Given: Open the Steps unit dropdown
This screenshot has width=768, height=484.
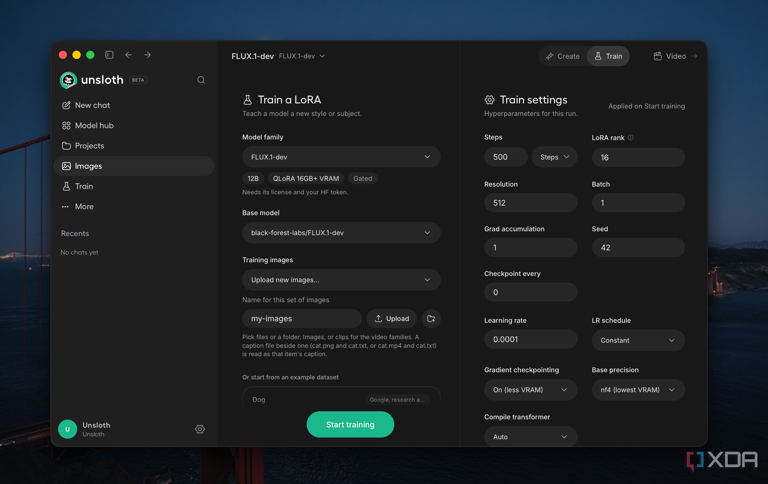Looking at the screenshot, I should [x=554, y=157].
